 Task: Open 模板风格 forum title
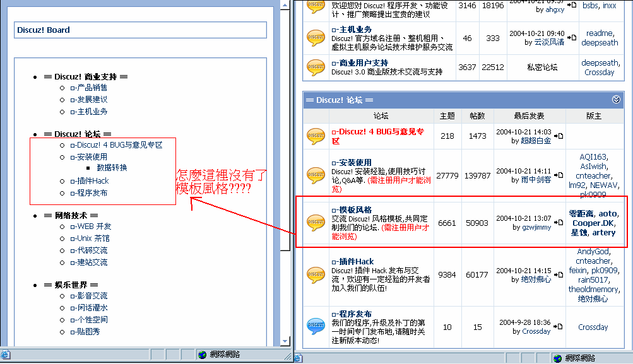pyautogui.click(x=352, y=210)
